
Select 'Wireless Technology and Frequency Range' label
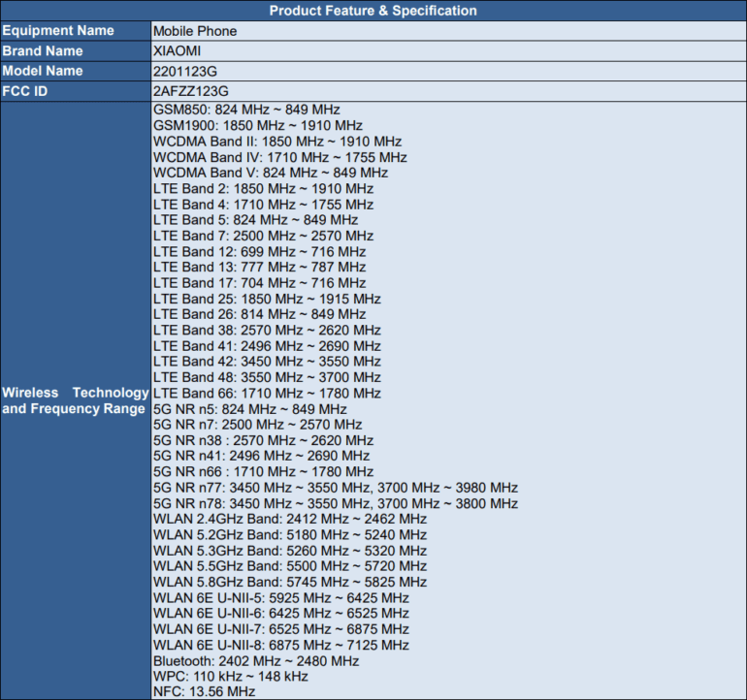pos(76,400)
